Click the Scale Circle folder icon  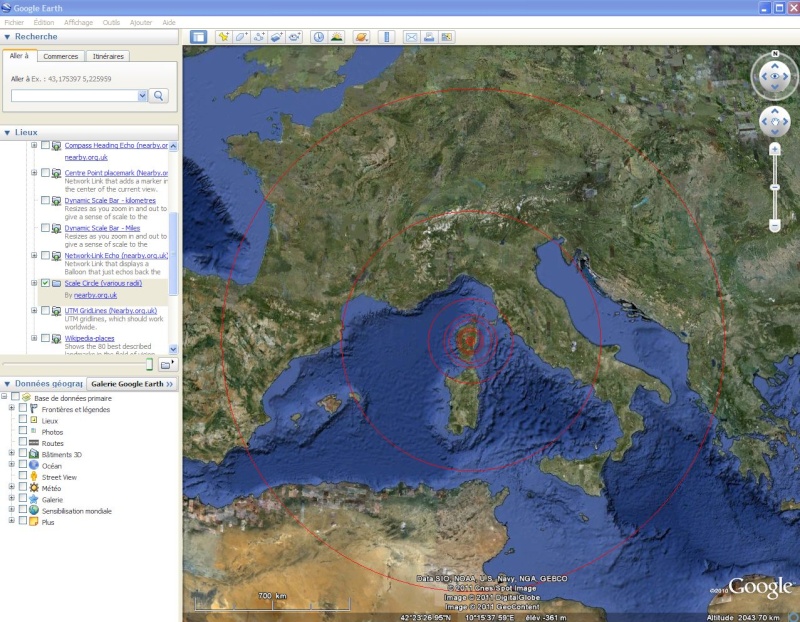[x=56, y=283]
